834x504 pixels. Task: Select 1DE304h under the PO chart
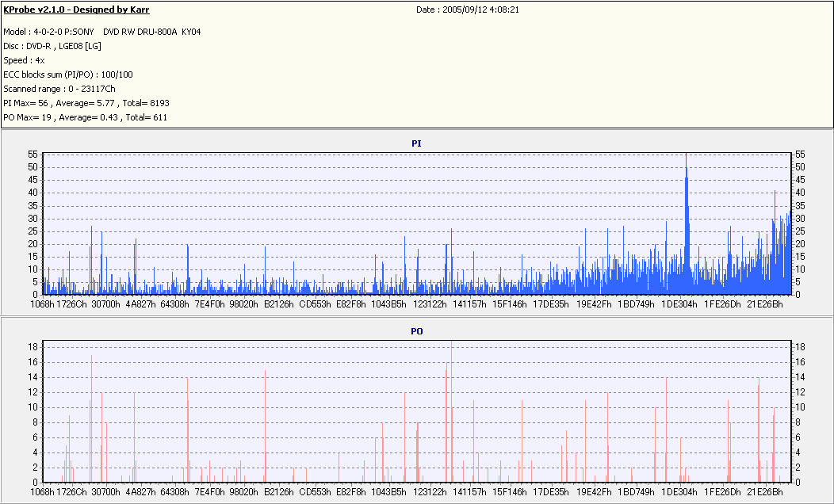679,492
